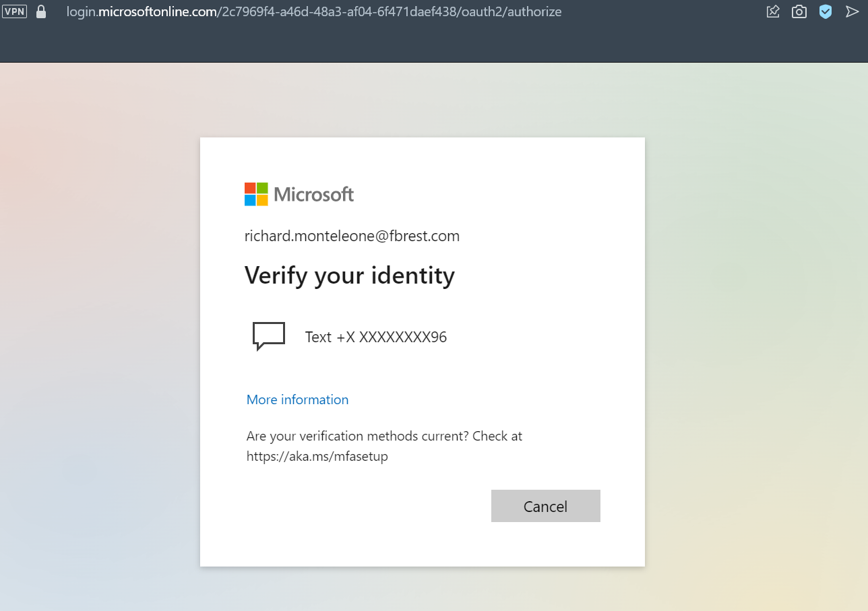Toggle the VPN connection indicator

14,11
